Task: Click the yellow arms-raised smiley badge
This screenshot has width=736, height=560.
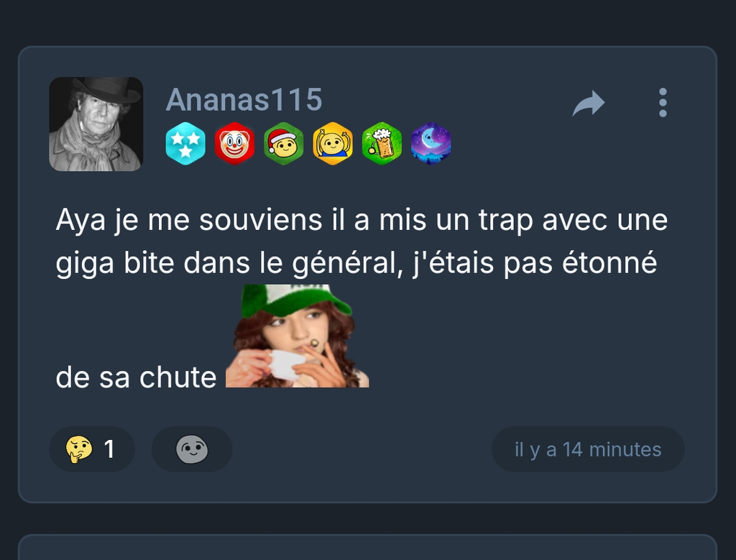Action: [x=333, y=144]
